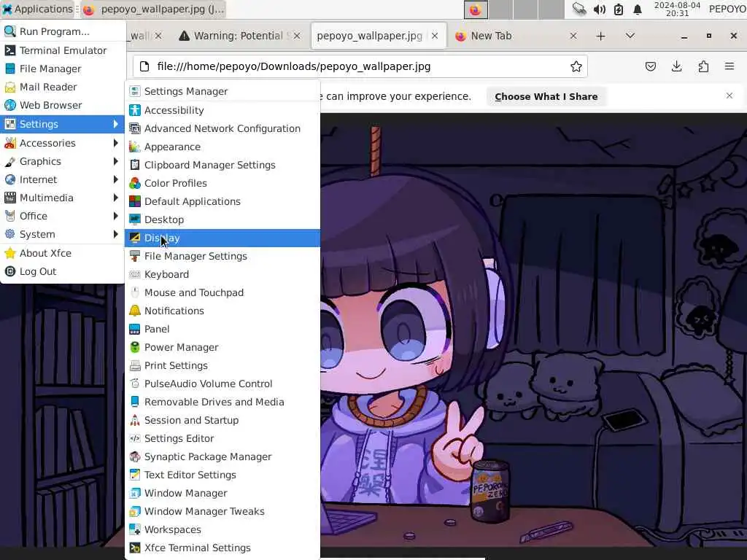Image resolution: width=747 pixels, height=560 pixels.
Task: Select the highlighted Display entry
Action: click(x=222, y=238)
